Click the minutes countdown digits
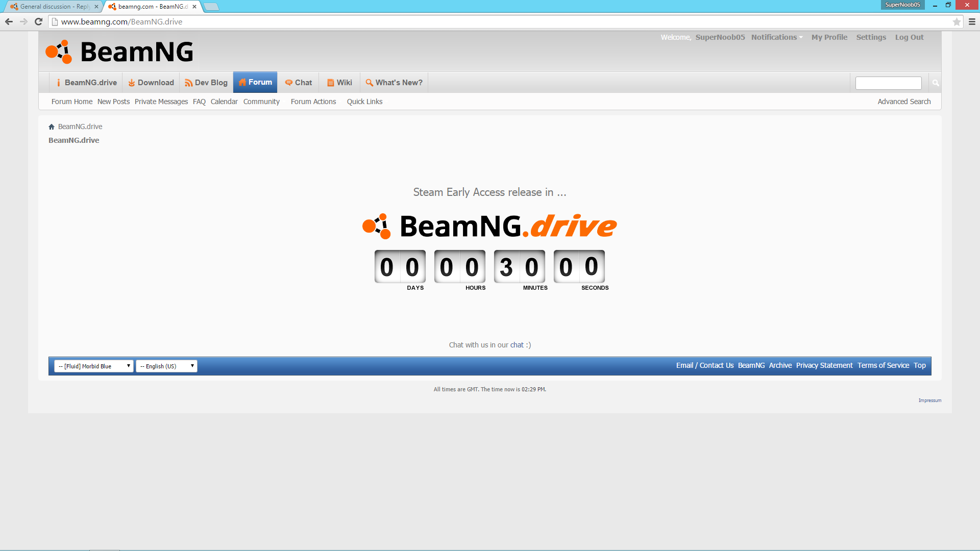The image size is (980, 551). (519, 266)
